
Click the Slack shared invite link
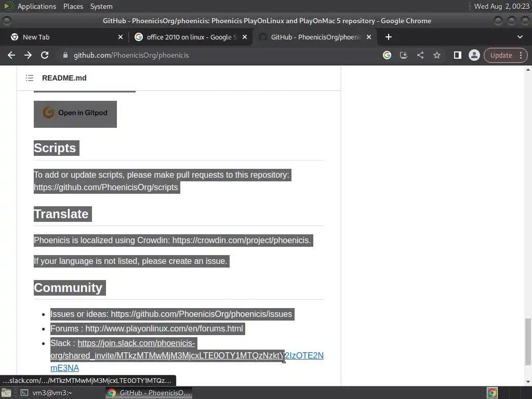pyautogui.click(x=187, y=355)
